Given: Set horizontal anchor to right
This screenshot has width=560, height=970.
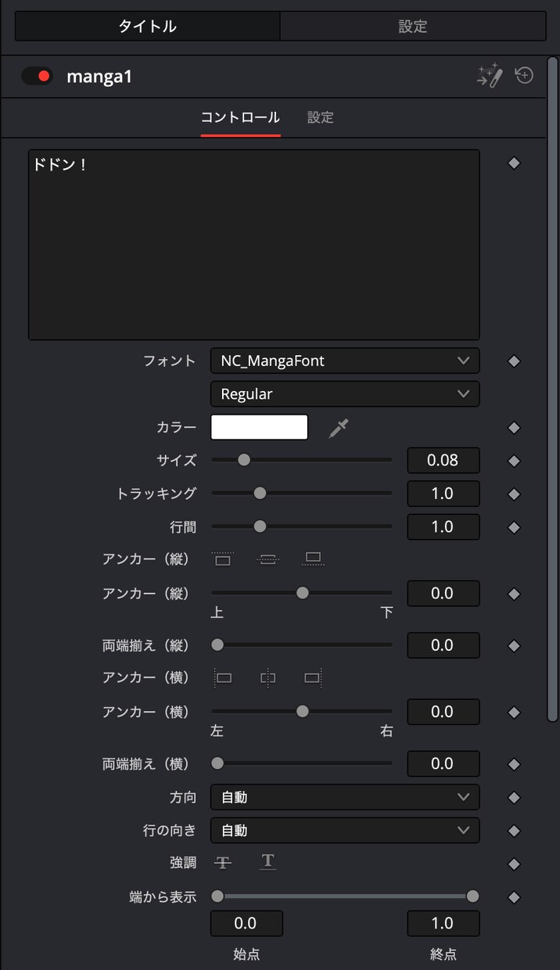Looking at the screenshot, I should 314,677.
